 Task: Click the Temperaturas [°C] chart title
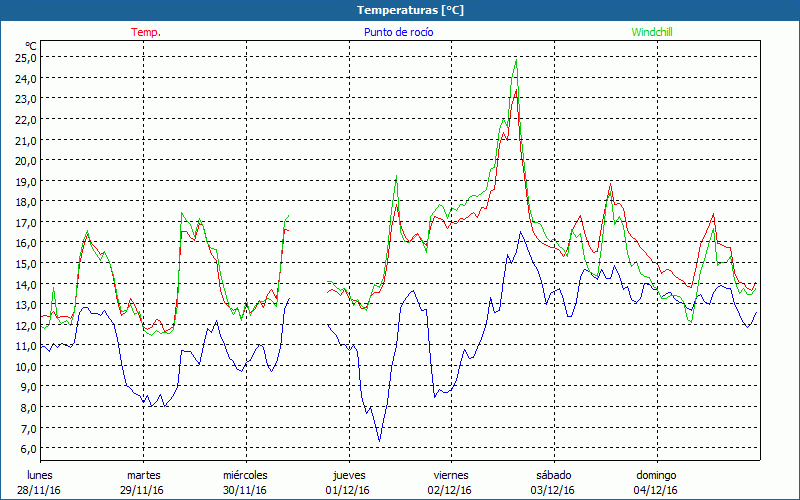pos(410,10)
